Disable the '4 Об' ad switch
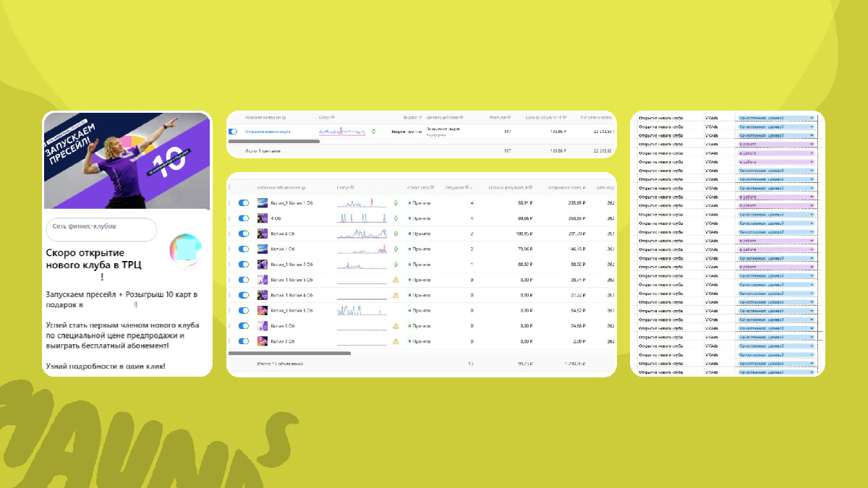Viewport: 868px width, 488px height. [x=244, y=218]
